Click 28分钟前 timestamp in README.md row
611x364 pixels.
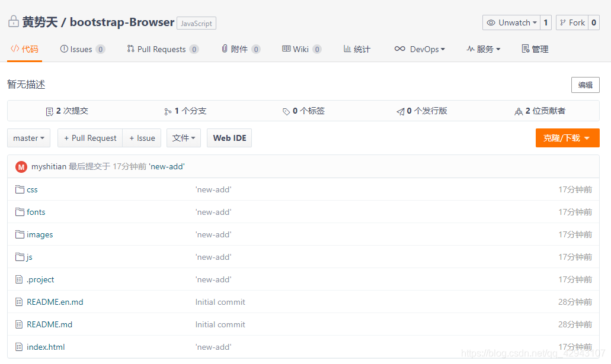(575, 324)
